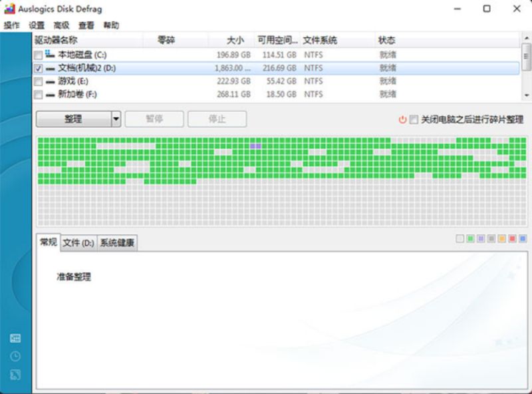Select the 新加卷 (F:) drive name
The width and height of the screenshot is (532, 394).
click(77, 95)
